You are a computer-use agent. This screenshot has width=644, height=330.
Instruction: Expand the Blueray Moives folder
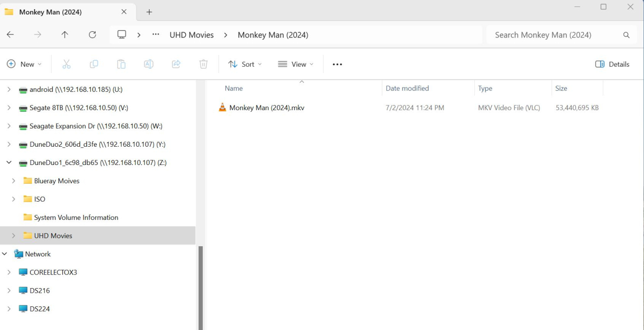click(13, 181)
